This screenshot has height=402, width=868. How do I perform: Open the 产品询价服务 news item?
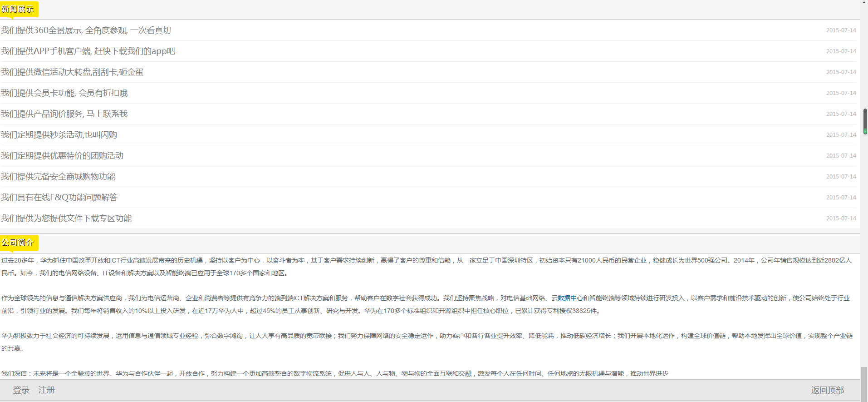(64, 114)
